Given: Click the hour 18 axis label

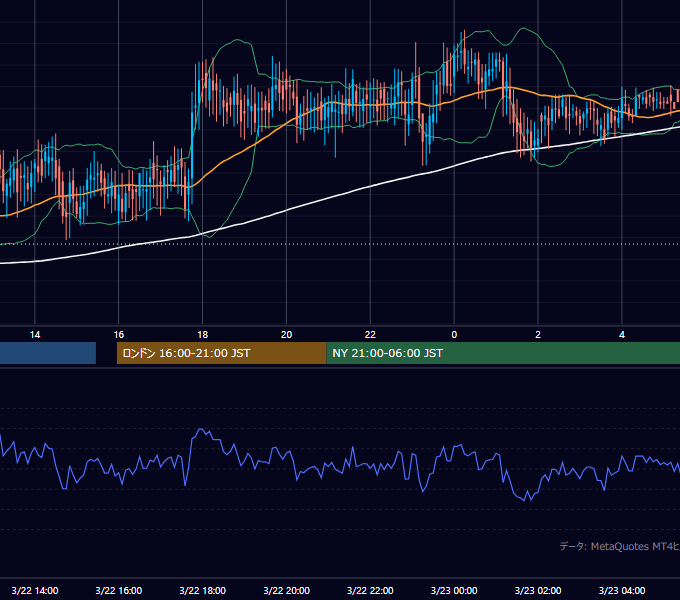Looking at the screenshot, I should 203,334.
